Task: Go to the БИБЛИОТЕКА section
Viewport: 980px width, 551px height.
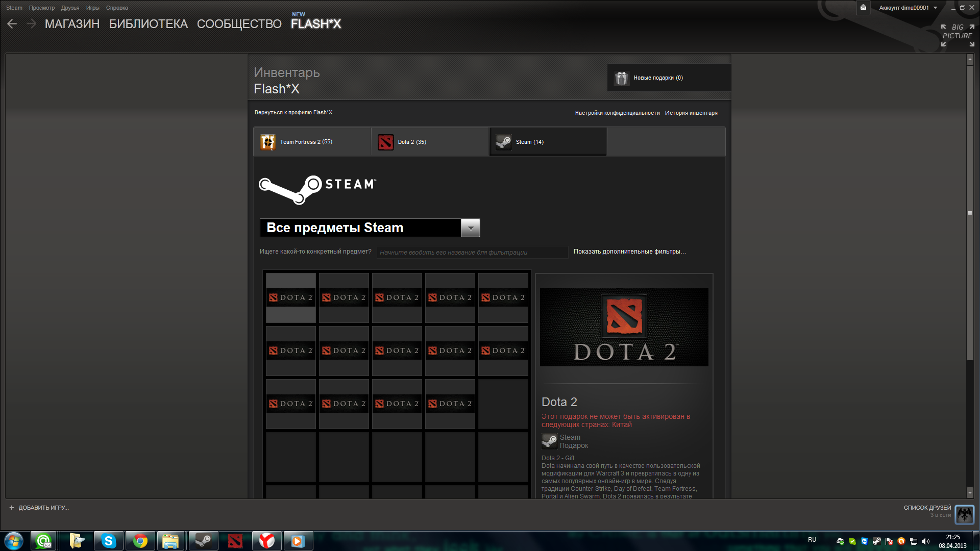Action: coord(149,24)
